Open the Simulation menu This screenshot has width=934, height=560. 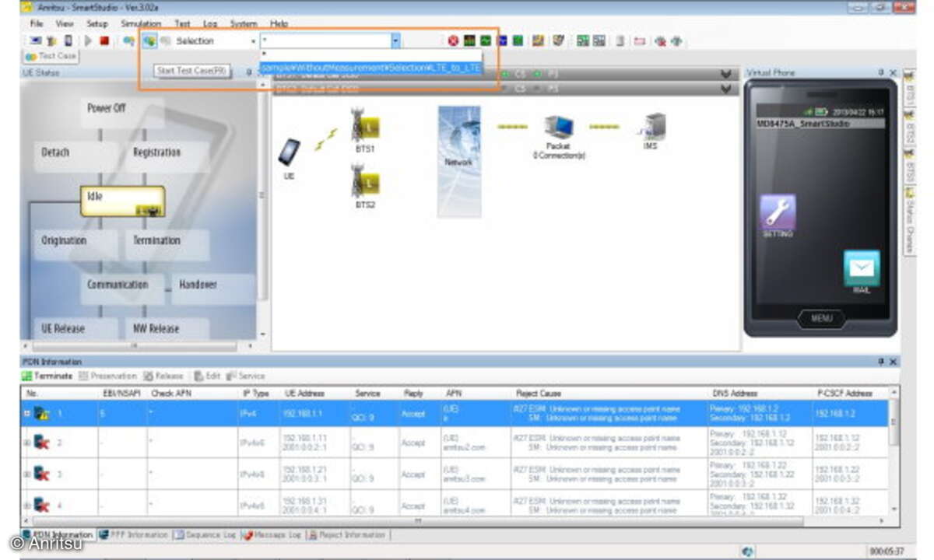click(141, 24)
